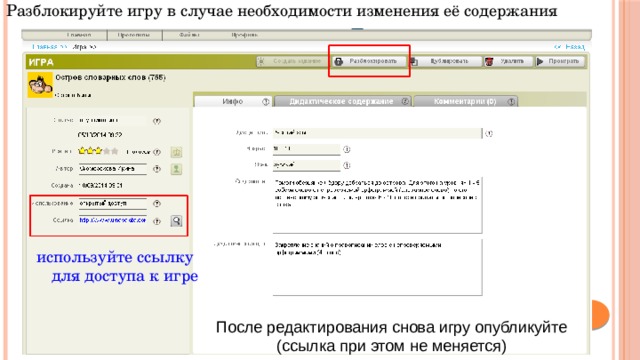Select the Проекты top menu item
The width and height of the screenshot is (640, 360).
coord(134,35)
